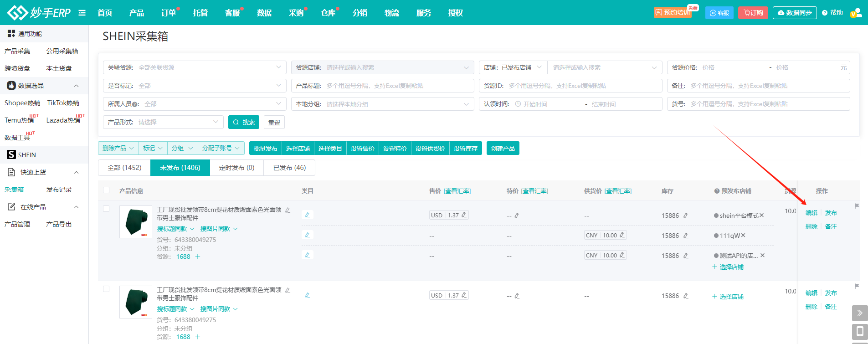Open the 仓库 top menu
Viewport: 868px width, 344px height.
coord(328,13)
